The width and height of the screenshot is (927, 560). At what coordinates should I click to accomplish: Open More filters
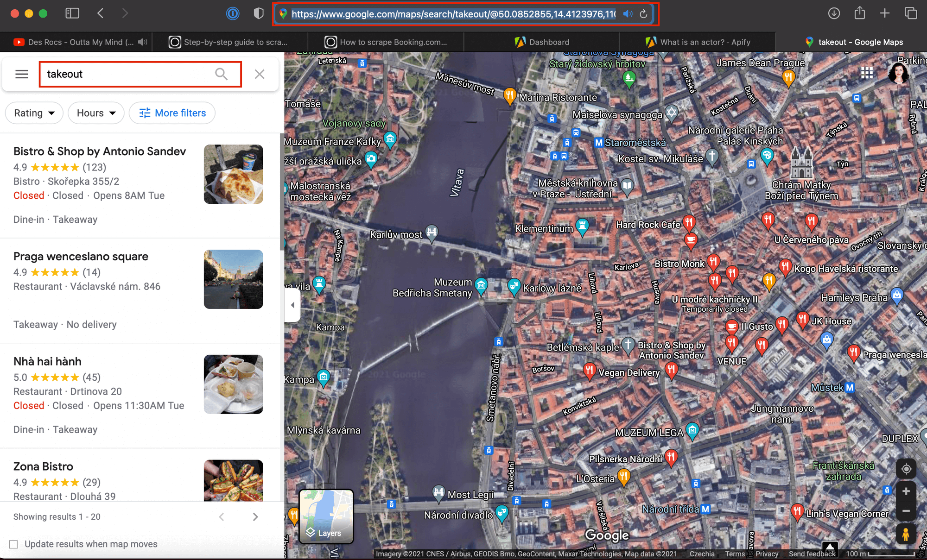coord(172,113)
